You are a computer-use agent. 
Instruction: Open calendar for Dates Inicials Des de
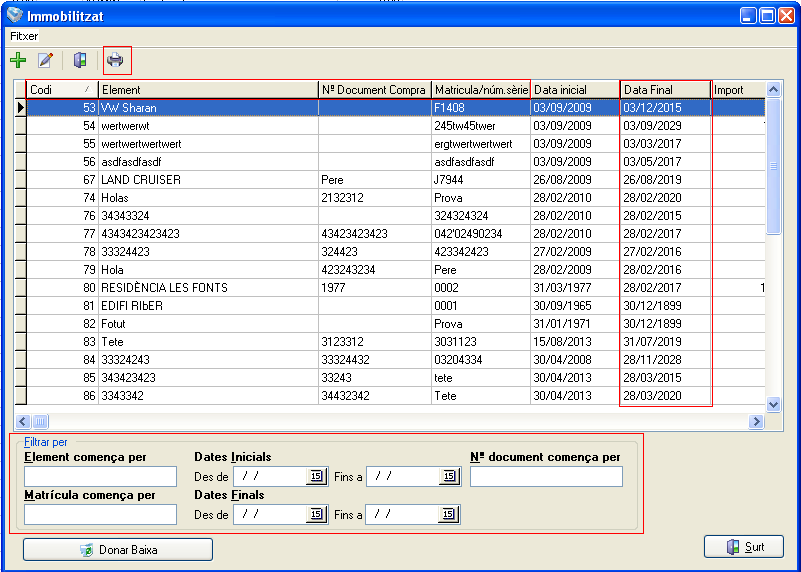(316, 476)
